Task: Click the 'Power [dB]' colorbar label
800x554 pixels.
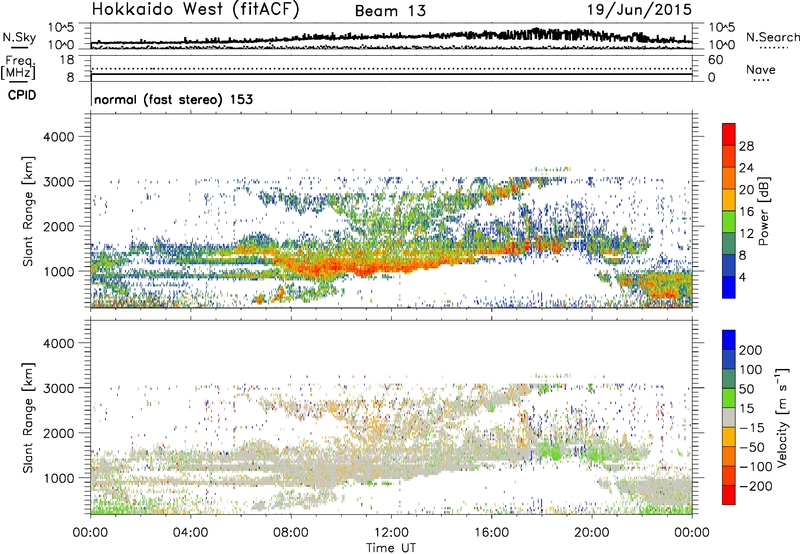Action: [763, 211]
